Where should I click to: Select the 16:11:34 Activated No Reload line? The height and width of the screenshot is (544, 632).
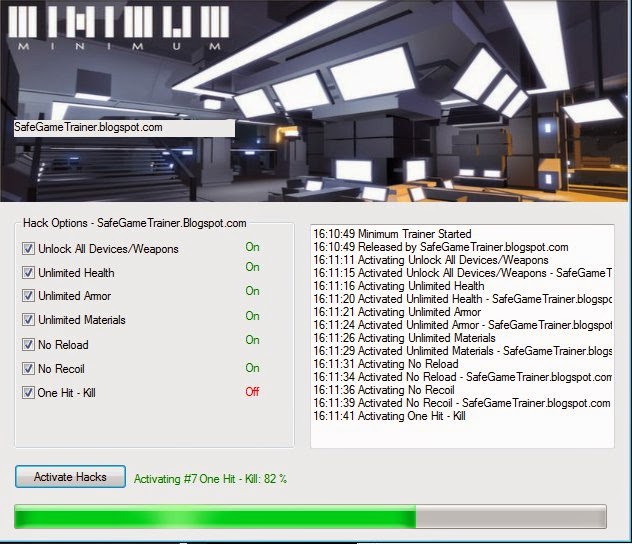click(x=462, y=377)
